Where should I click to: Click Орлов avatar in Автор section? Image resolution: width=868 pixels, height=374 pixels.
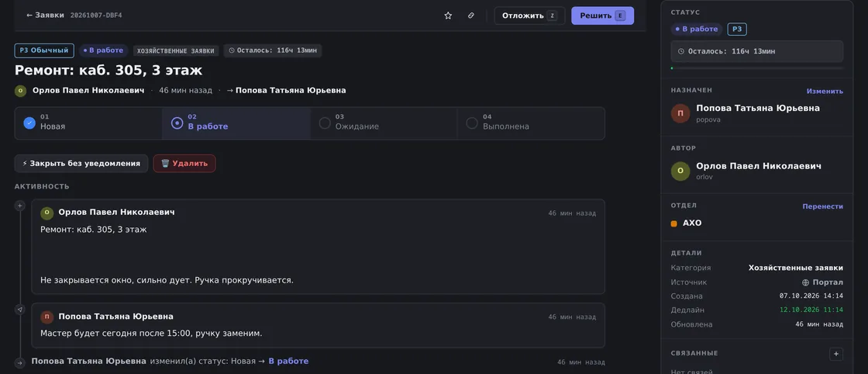(680, 171)
